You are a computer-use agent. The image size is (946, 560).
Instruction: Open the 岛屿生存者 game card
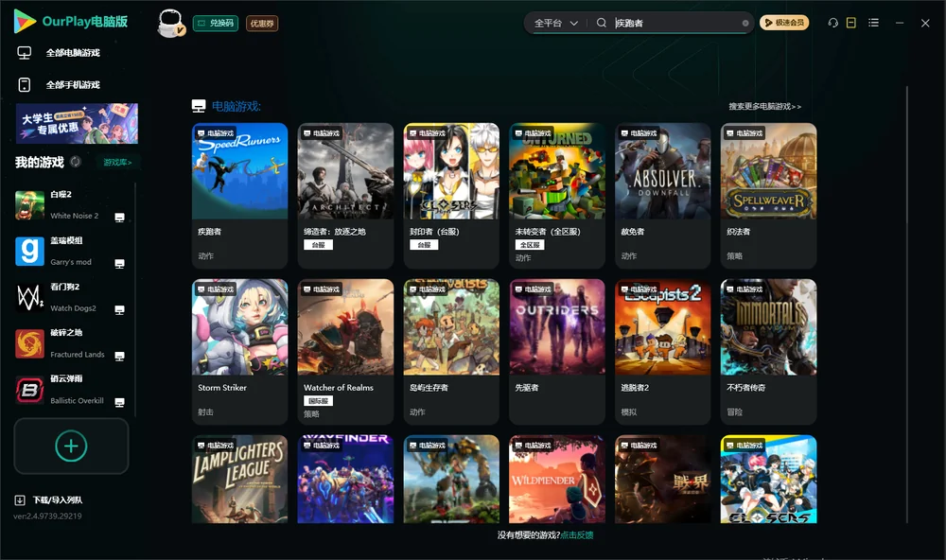[451, 352]
